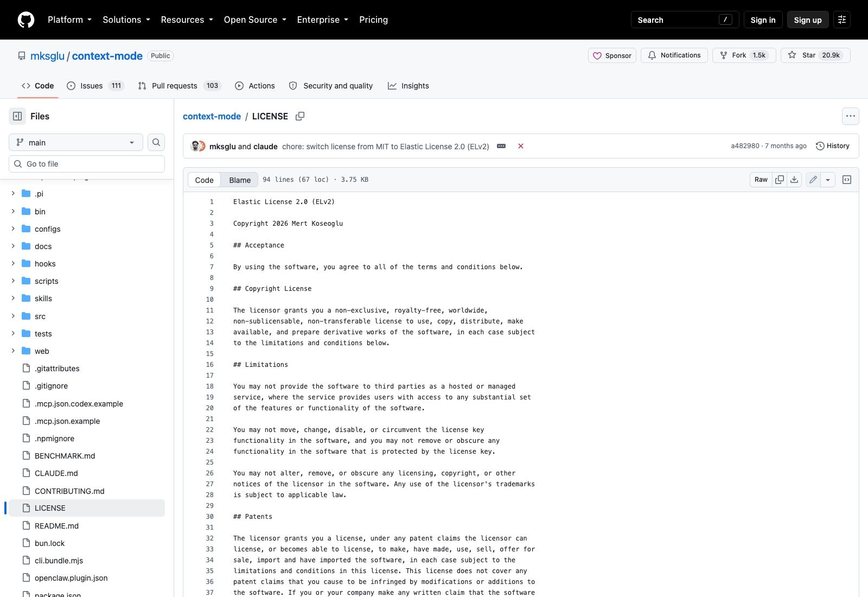Open commit a482980 link
This screenshot has width=868, height=597.
coord(745,146)
